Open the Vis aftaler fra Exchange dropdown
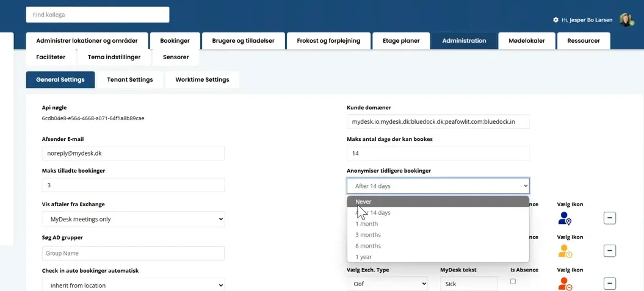Screen dimensions: 644x291 pos(133,219)
